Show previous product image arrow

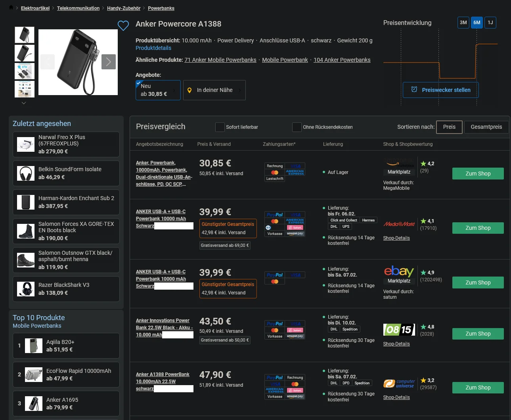point(48,62)
